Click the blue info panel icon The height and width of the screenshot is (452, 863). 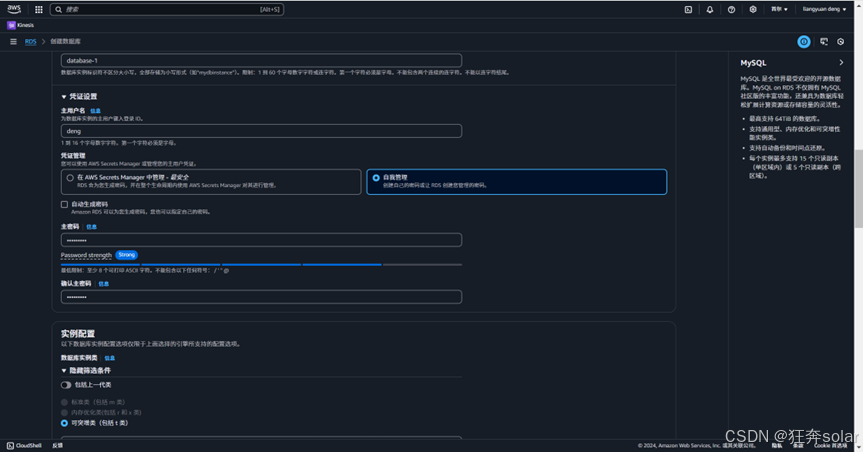coord(804,42)
